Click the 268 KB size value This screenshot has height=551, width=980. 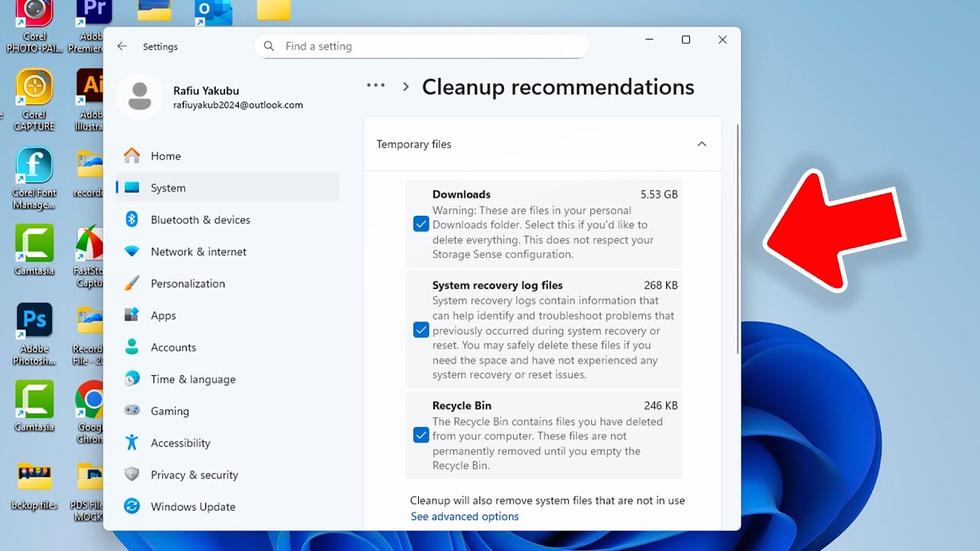point(661,285)
